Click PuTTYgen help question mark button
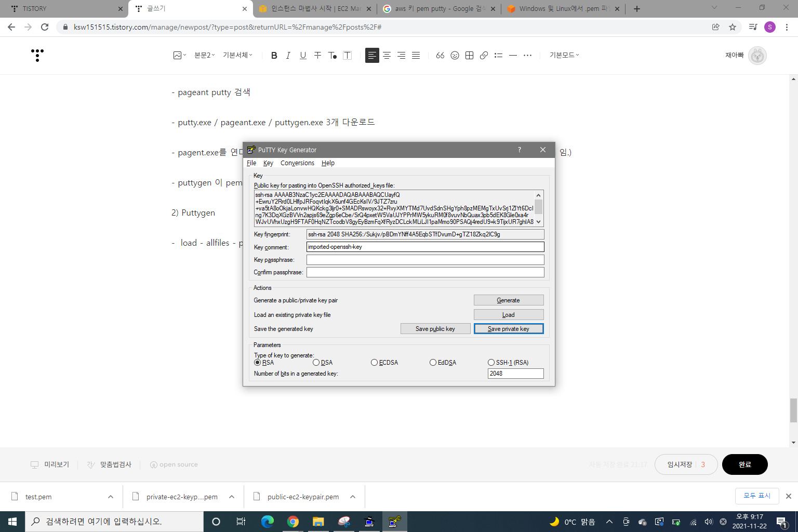Image resolution: width=798 pixels, height=532 pixels. (x=520, y=150)
